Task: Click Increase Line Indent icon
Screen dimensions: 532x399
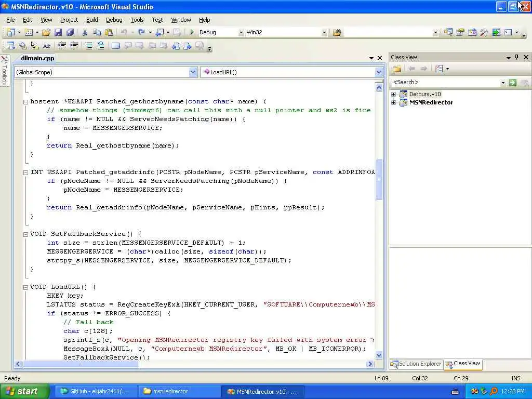Action: click(74, 46)
